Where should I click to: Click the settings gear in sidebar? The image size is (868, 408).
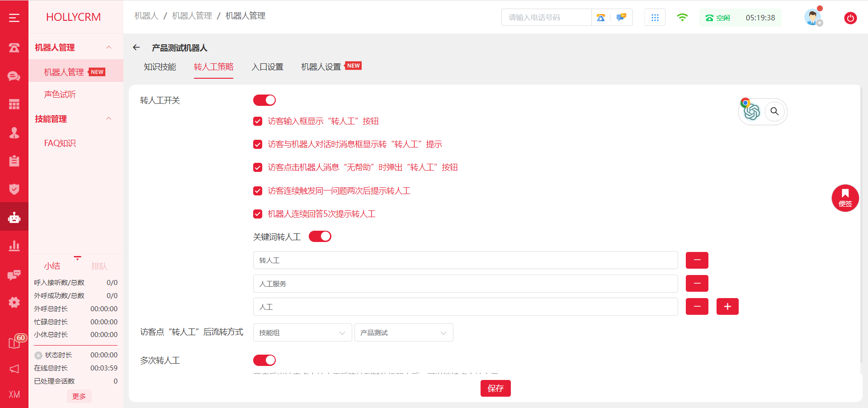[x=14, y=302]
